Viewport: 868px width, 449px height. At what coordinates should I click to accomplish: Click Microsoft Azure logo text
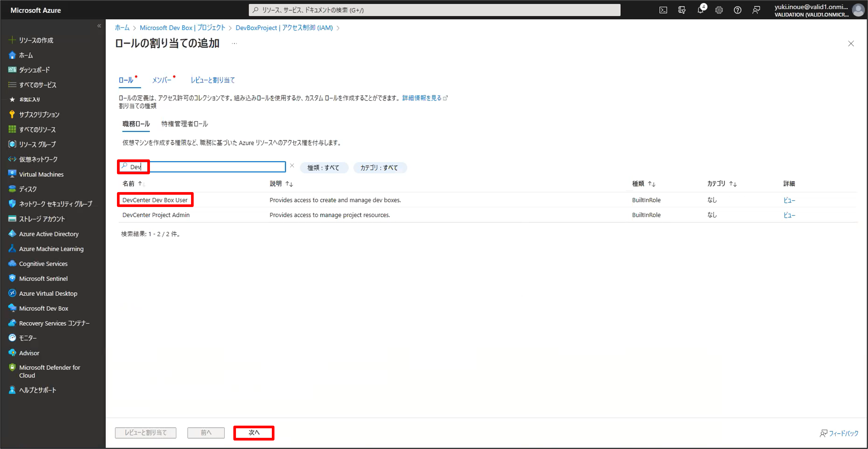point(36,10)
